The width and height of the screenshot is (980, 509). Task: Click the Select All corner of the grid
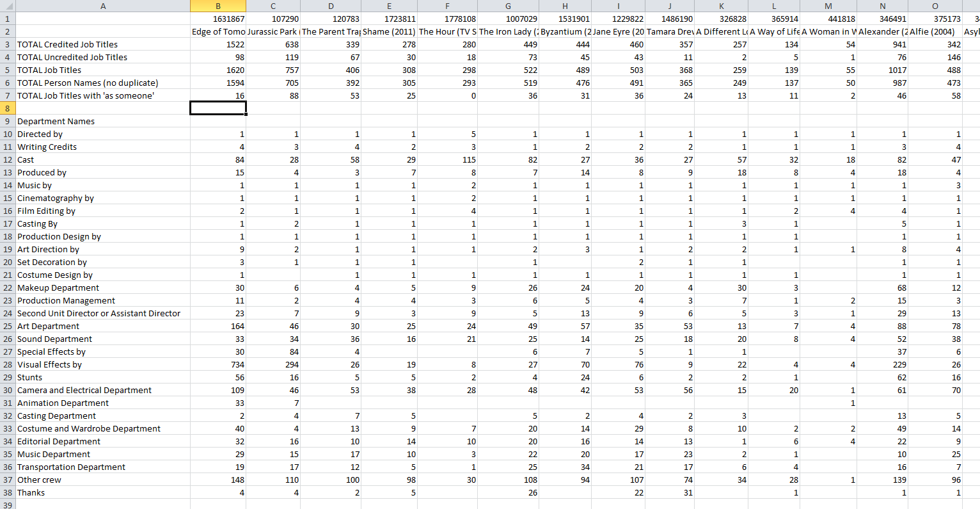point(7,6)
